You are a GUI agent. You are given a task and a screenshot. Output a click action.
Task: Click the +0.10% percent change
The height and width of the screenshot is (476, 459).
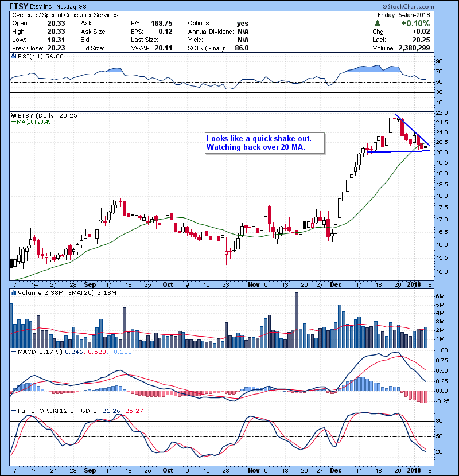(415, 24)
